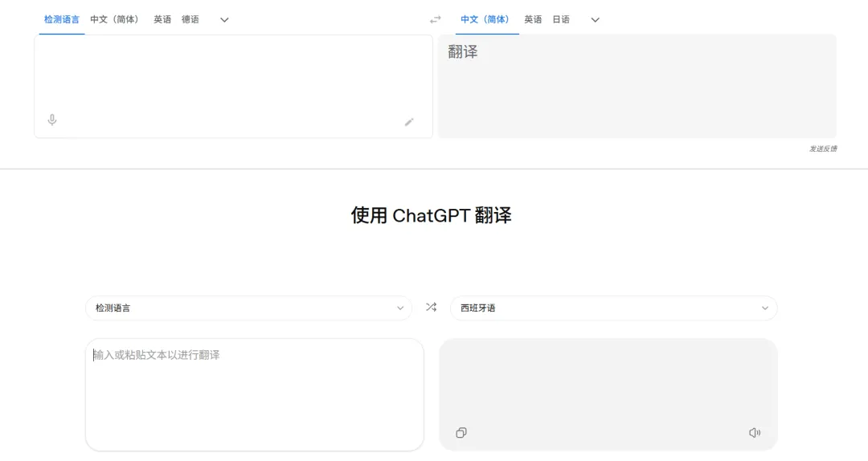This screenshot has height=461, width=868.
Task: Click the microphone voice input icon
Action: (x=52, y=120)
